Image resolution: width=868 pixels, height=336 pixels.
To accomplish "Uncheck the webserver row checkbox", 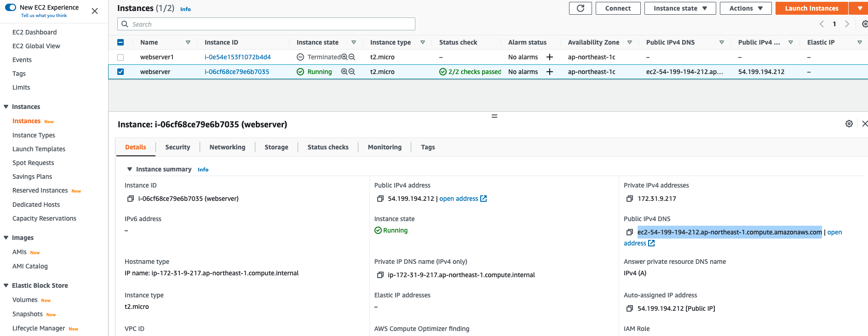I will [121, 72].
